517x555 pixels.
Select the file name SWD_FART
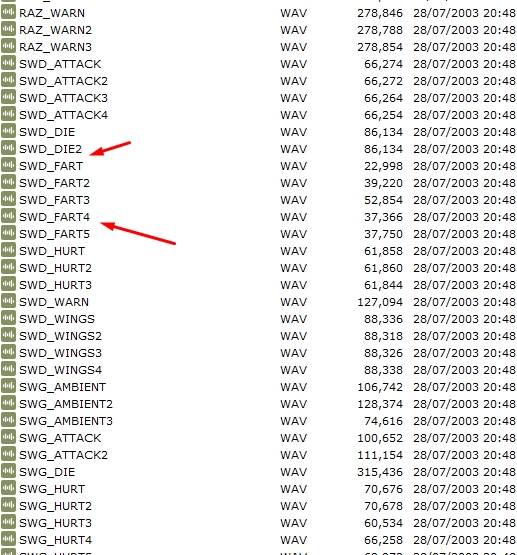[x=51, y=166]
